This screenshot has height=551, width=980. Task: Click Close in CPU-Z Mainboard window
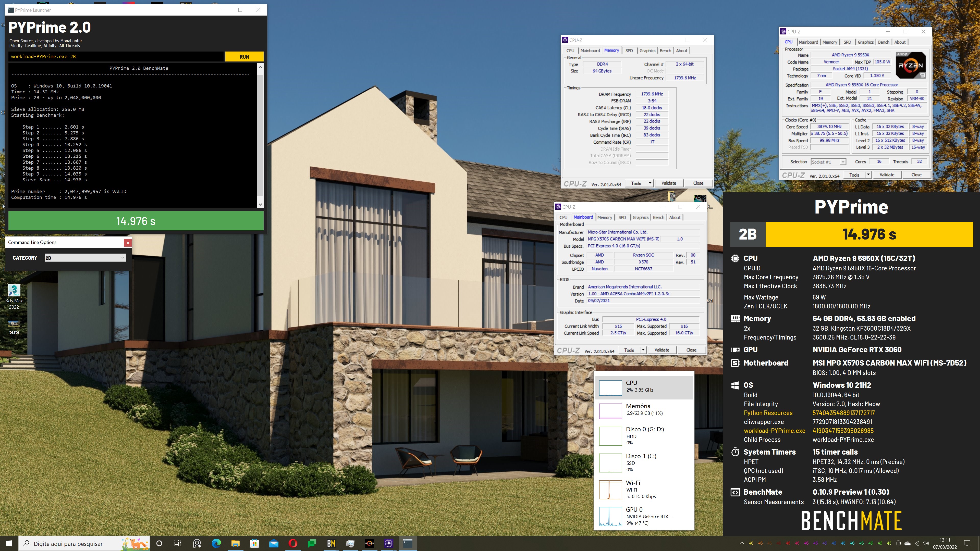coord(691,350)
